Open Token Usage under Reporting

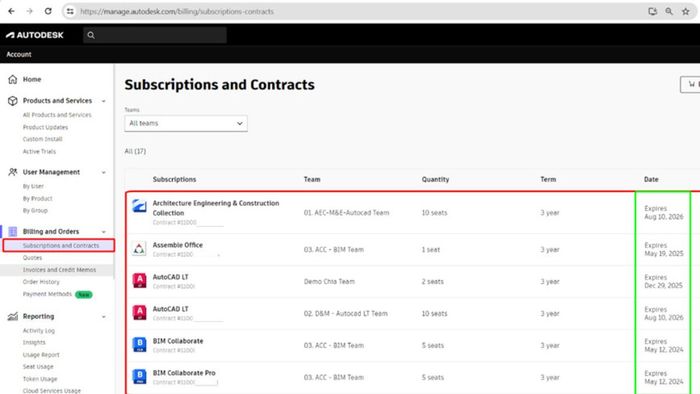tap(40, 379)
